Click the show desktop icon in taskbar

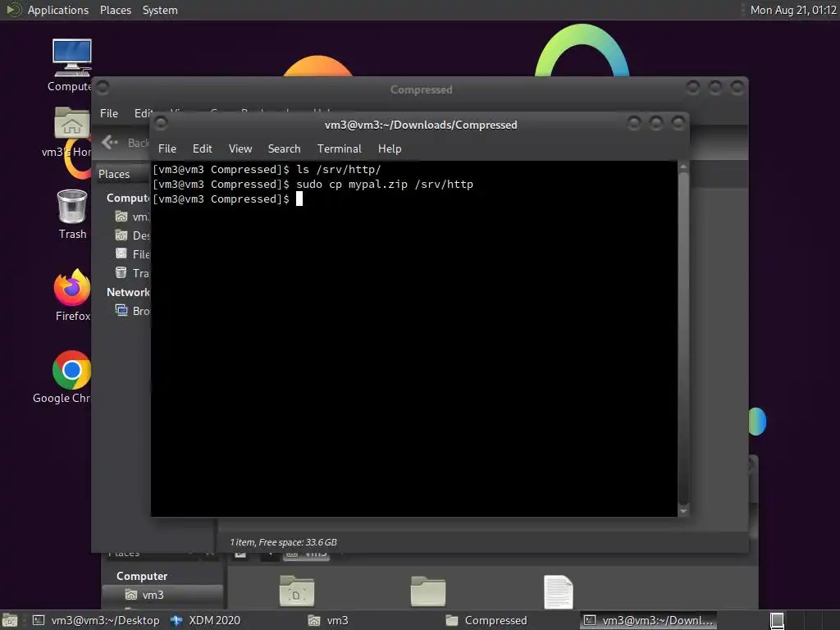(10, 620)
